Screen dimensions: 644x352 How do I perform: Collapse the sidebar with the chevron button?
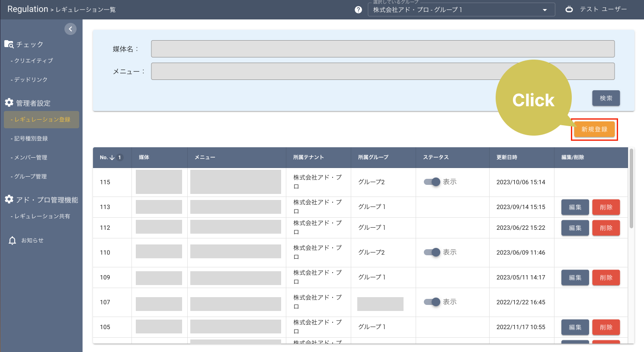click(x=70, y=29)
